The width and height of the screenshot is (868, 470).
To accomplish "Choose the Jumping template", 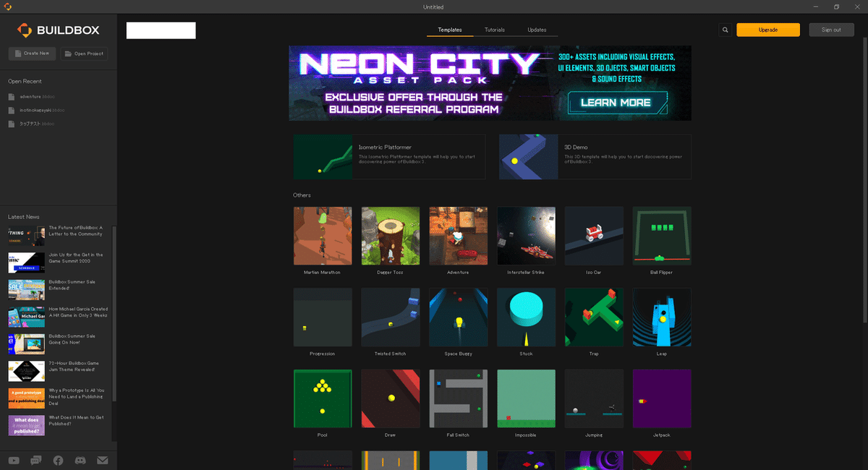I will tap(594, 399).
